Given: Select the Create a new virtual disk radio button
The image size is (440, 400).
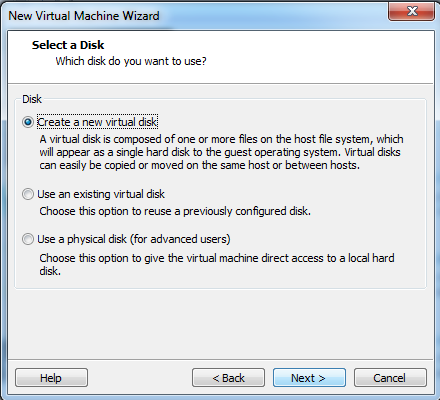Looking at the screenshot, I should point(28,122).
